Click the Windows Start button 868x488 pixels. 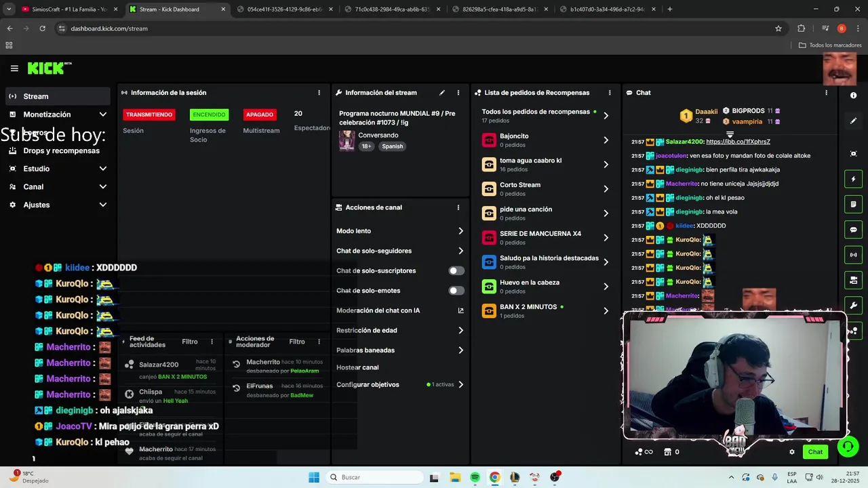313,477
